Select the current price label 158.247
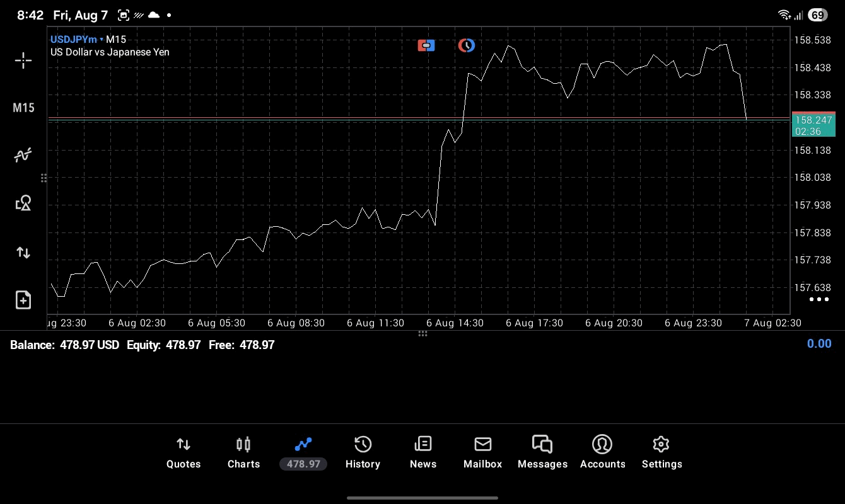This screenshot has width=845, height=504. (813, 125)
